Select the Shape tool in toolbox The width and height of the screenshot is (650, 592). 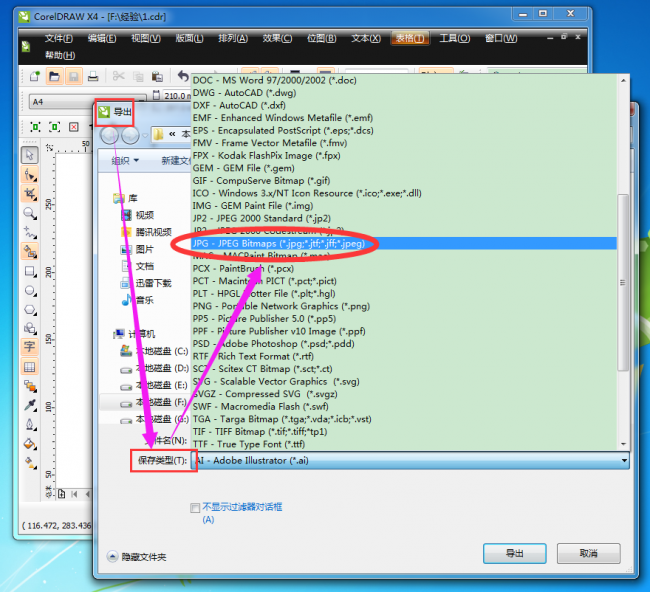click(30, 175)
